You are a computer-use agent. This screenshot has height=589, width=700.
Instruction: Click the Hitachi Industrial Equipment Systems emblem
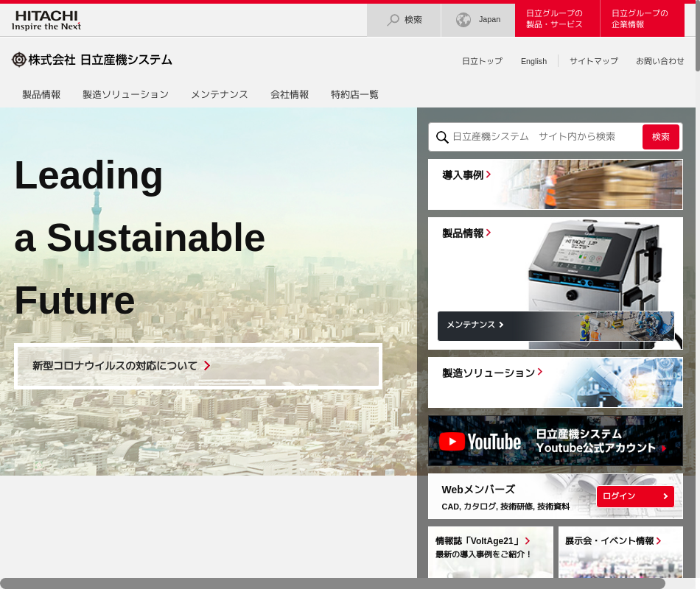click(x=19, y=60)
